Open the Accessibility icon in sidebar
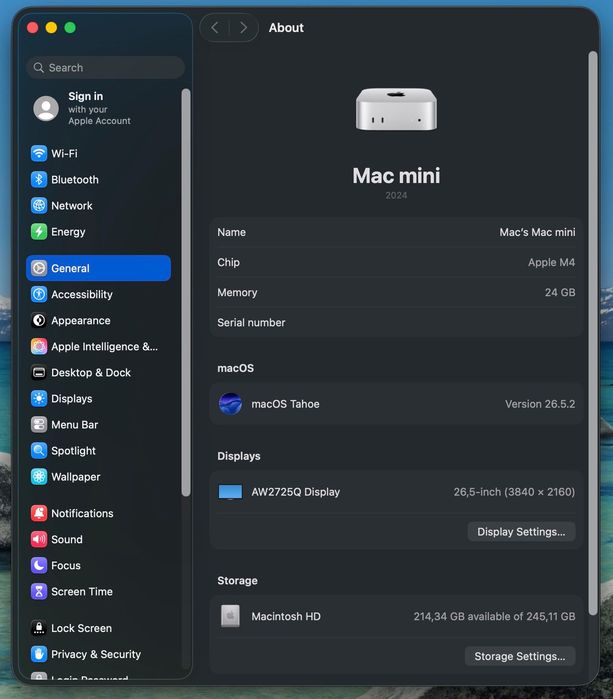 39,294
